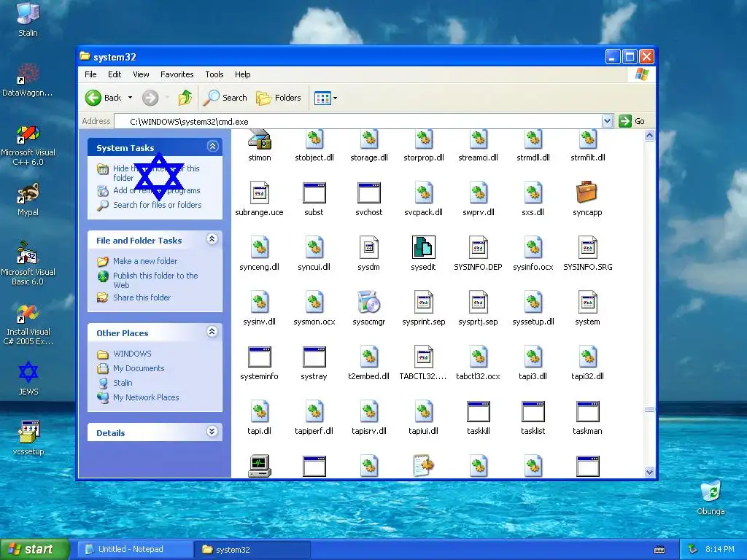
Task: Click the Up folder toolbar icon
Action: 185,98
